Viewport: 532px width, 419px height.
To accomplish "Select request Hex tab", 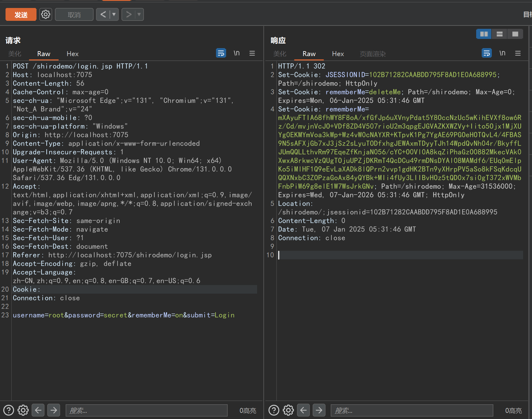I will coord(72,54).
